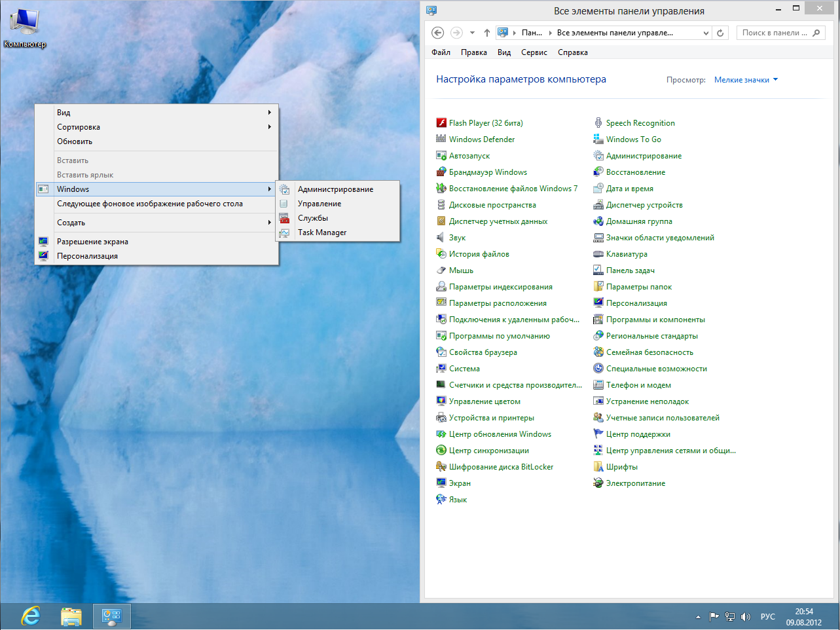
Task: Click the Звук speaker icon
Action: [x=441, y=238]
